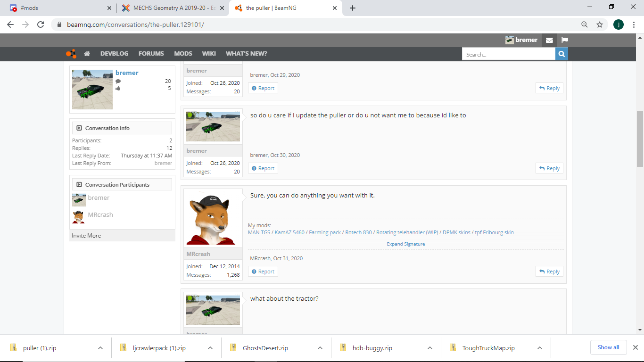Close the '#mods' browser tab
Screen dimensions: 644x362
pyautogui.click(x=109, y=8)
